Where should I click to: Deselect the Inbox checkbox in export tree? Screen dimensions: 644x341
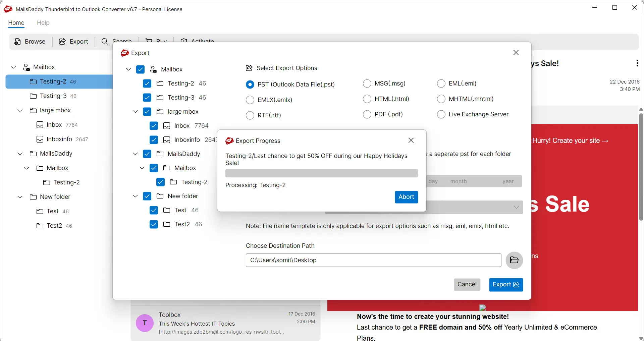(x=154, y=126)
